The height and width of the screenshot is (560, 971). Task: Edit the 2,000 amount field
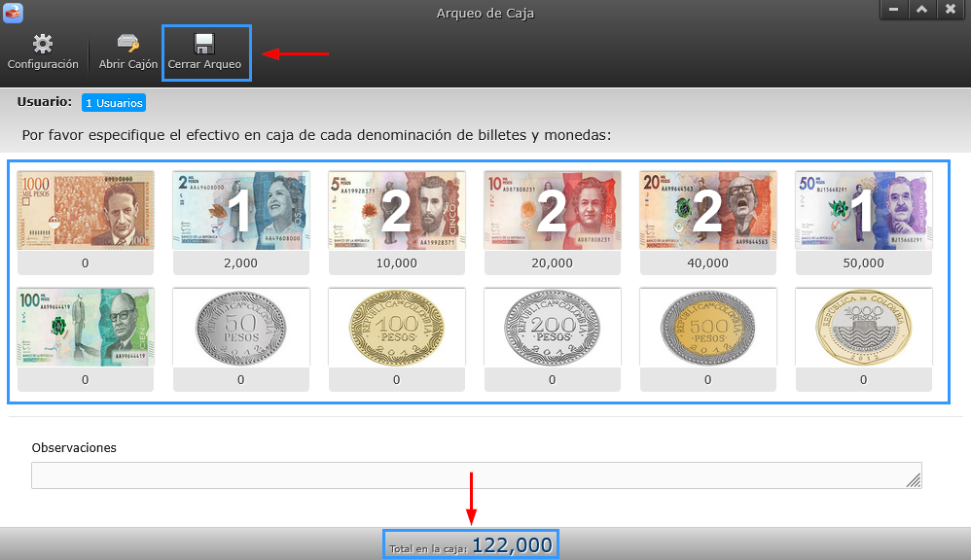pyautogui.click(x=241, y=262)
